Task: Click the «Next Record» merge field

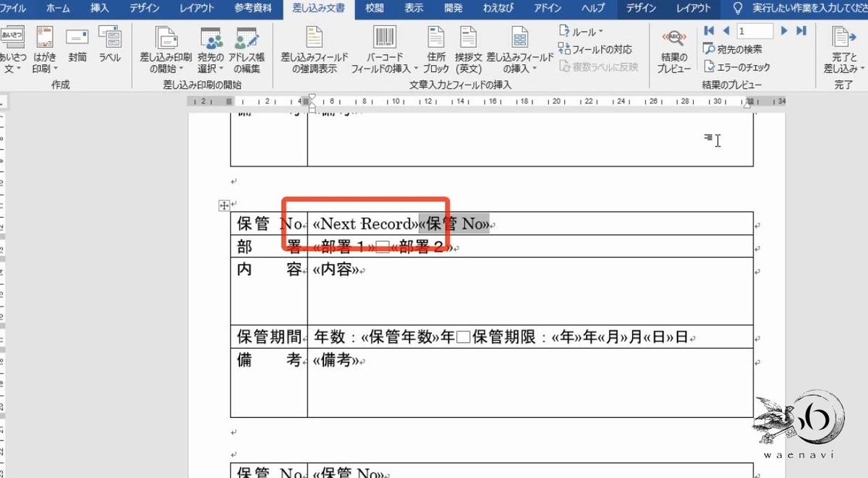Action: click(365, 223)
